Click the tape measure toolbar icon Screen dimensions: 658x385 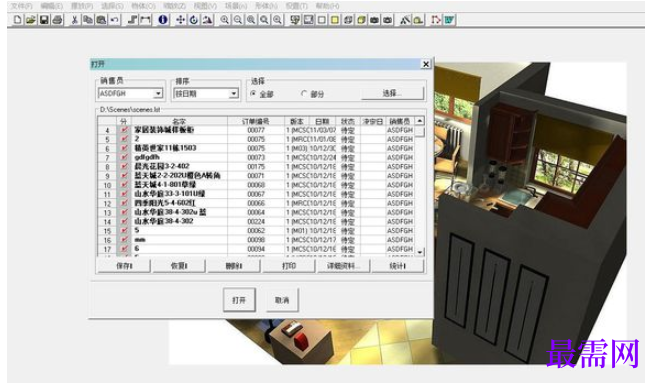(x=418, y=20)
